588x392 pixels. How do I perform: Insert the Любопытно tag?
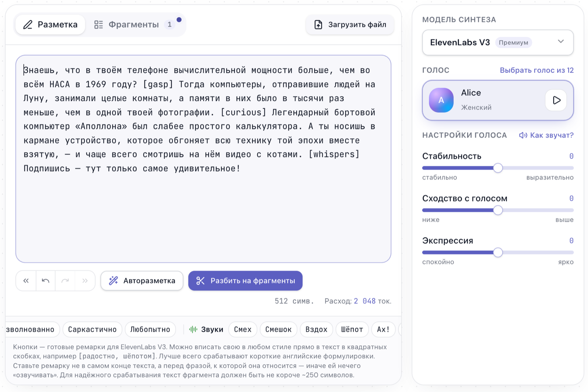click(150, 329)
